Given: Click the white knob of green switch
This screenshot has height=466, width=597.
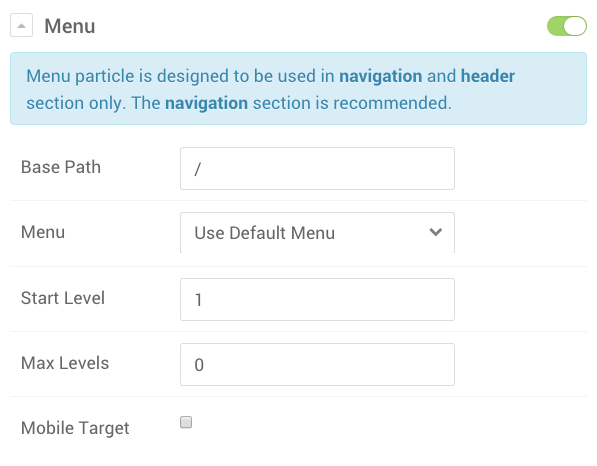Looking at the screenshot, I should click(x=575, y=26).
